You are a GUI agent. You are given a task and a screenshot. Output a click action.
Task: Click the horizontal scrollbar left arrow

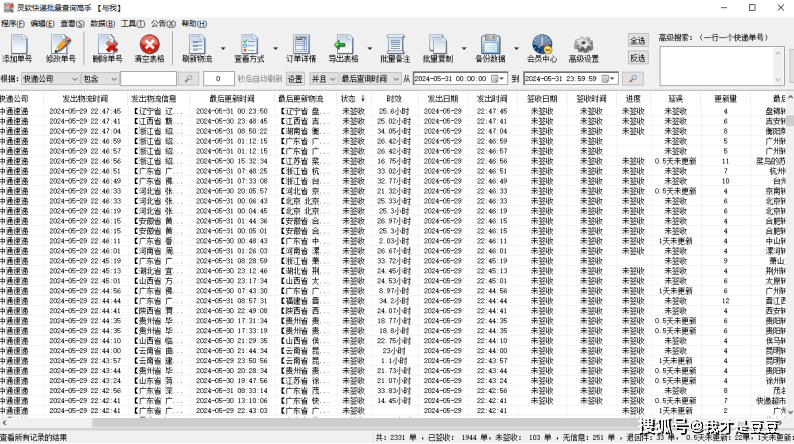[x=4, y=423]
